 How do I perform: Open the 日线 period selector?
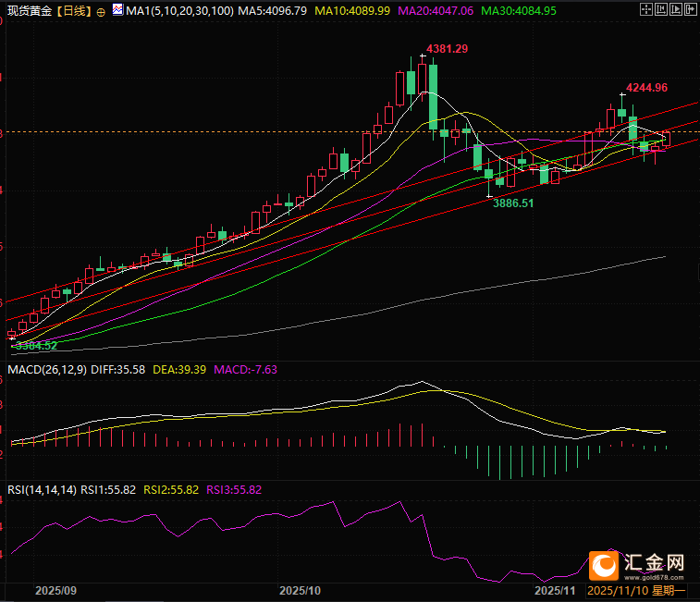72,11
